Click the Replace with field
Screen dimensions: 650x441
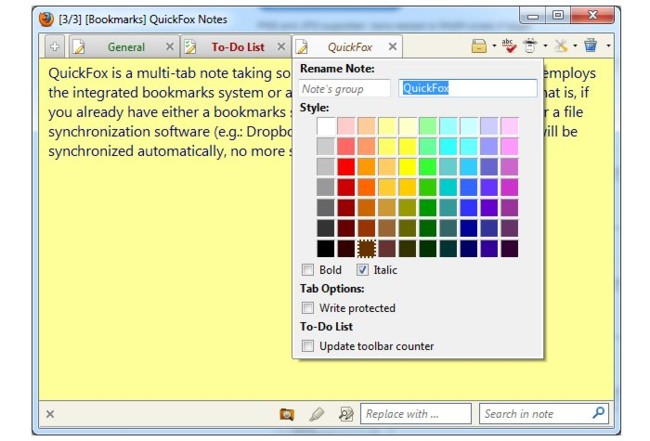tap(416, 414)
